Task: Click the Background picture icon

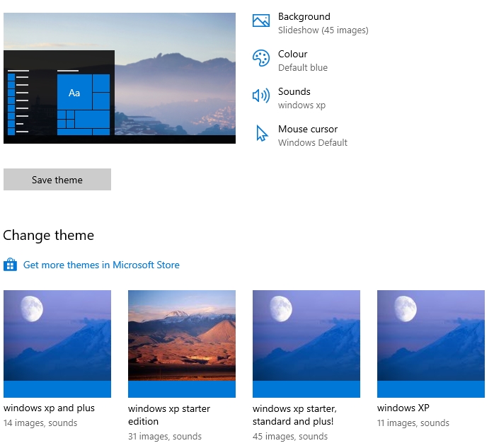Action: (x=261, y=21)
